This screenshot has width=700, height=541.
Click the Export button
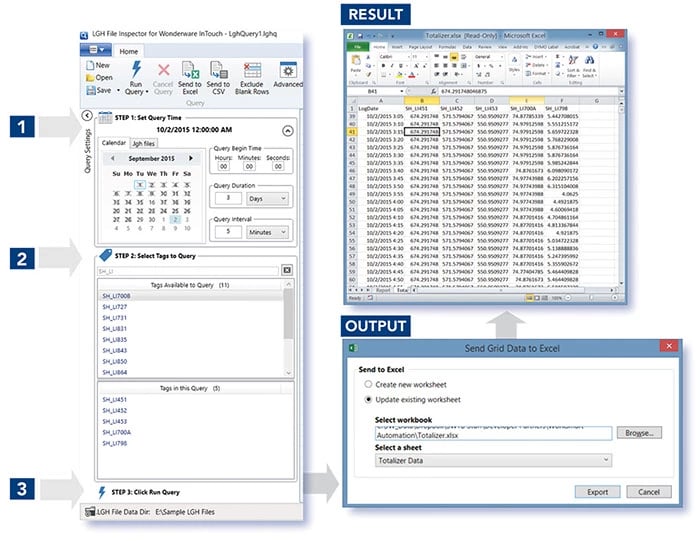click(x=596, y=492)
